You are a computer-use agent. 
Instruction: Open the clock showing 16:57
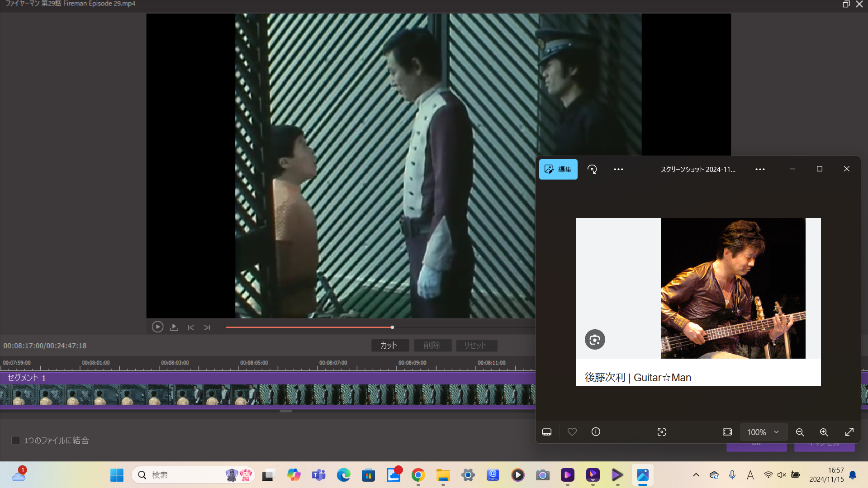(826, 475)
